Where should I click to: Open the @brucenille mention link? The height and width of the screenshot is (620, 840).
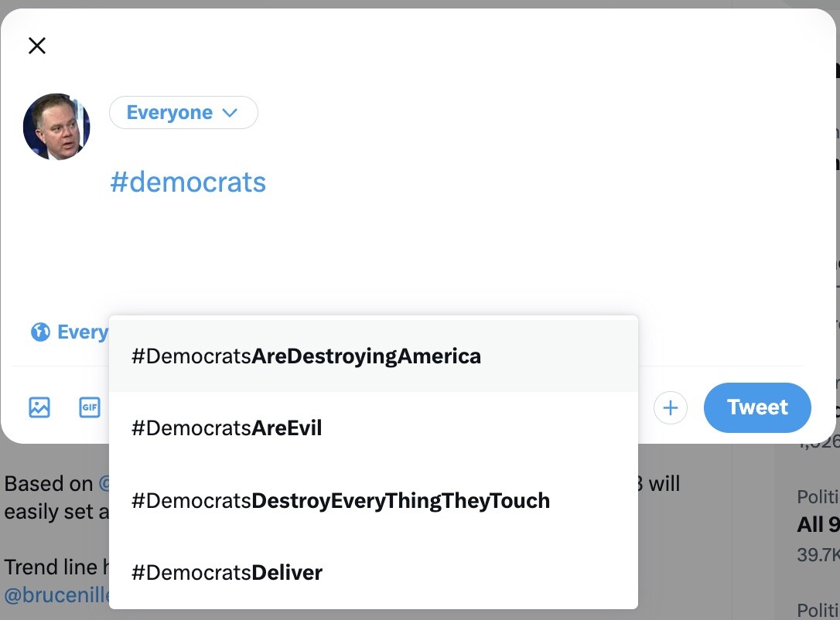(56, 596)
